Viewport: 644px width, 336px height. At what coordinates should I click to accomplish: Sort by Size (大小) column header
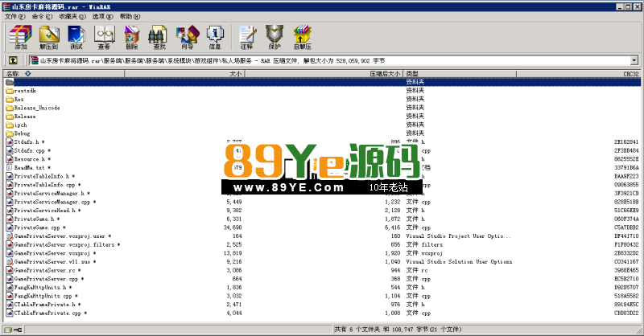coord(184,74)
